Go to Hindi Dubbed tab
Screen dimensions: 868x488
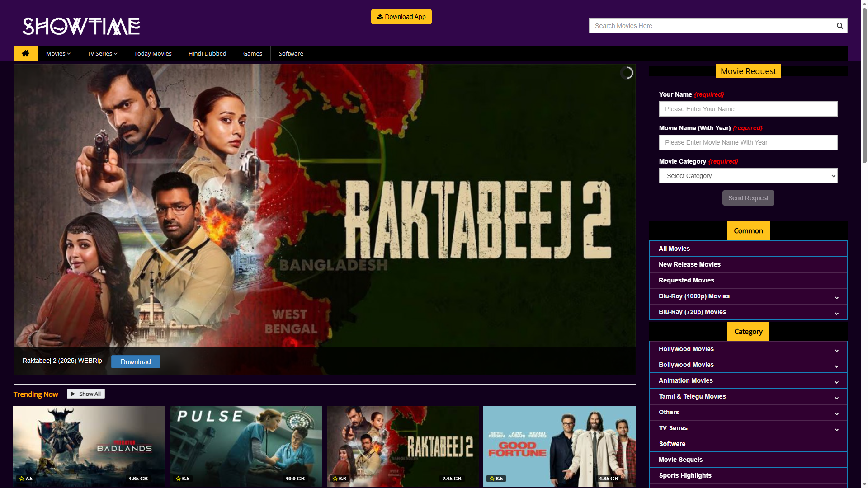[207, 53]
